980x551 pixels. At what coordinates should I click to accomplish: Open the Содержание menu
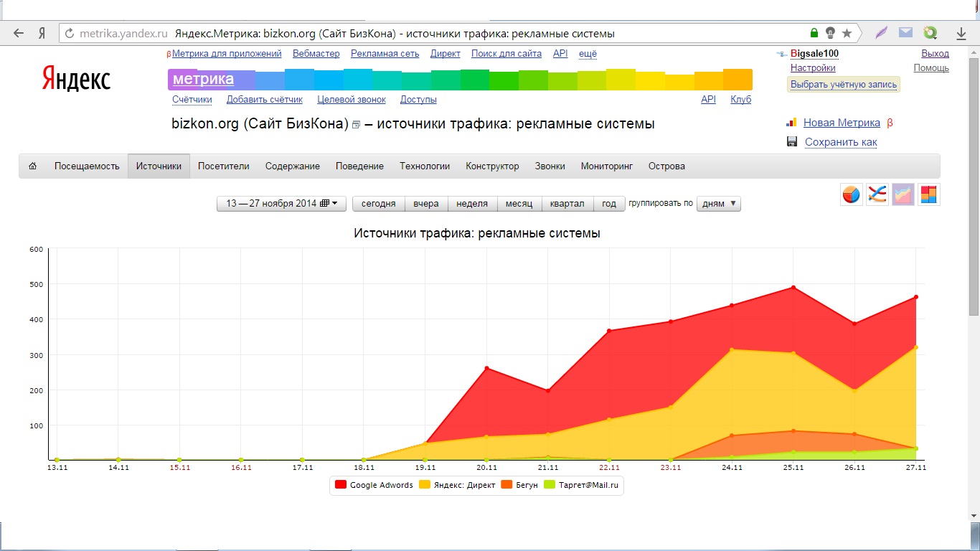(x=293, y=166)
